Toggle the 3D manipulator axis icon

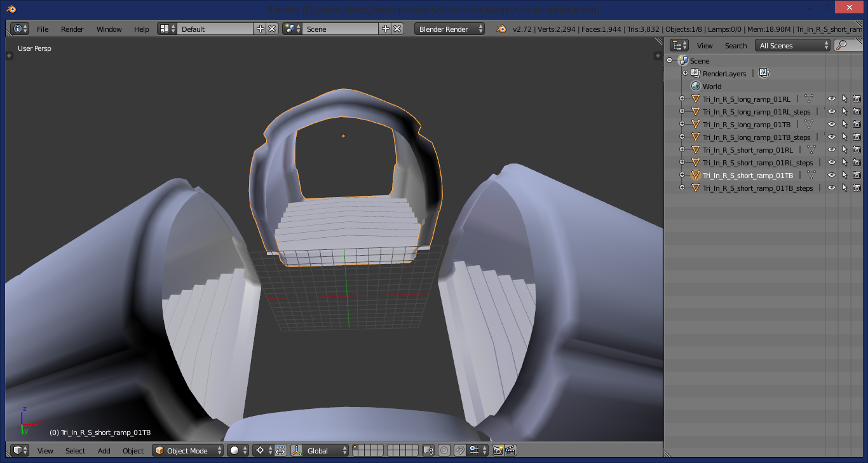pyautogui.click(x=297, y=450)
